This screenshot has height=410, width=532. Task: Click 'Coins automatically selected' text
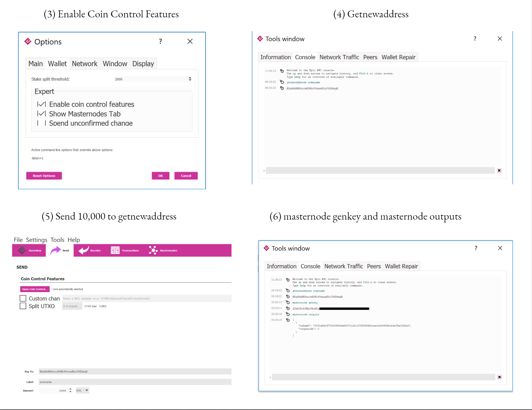[68, 289]
